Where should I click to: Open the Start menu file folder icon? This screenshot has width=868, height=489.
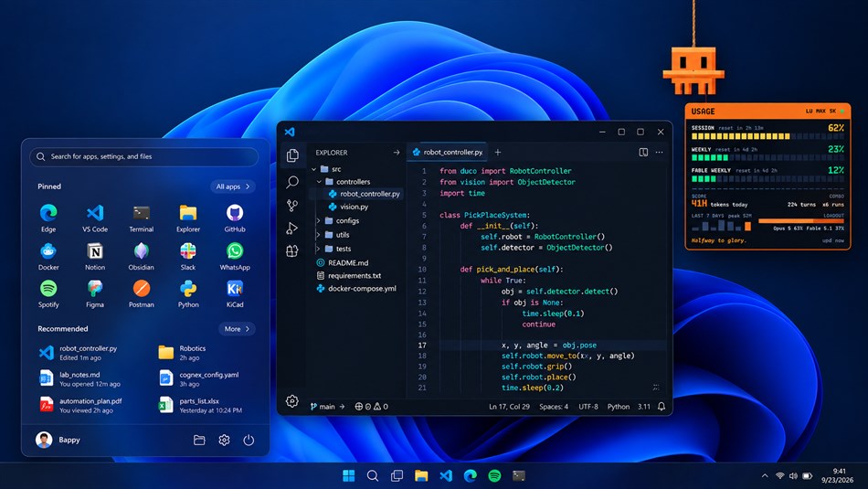[199, 440]
